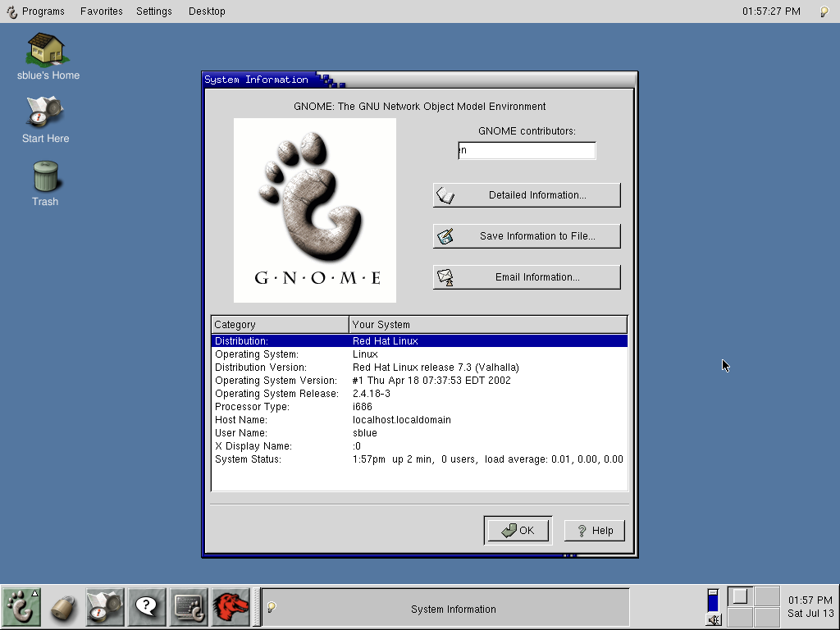Click inside the GNOME contributors field
The height and width of the screenshot is (630, 840).
pyautogui.click(x=526, y=150)
